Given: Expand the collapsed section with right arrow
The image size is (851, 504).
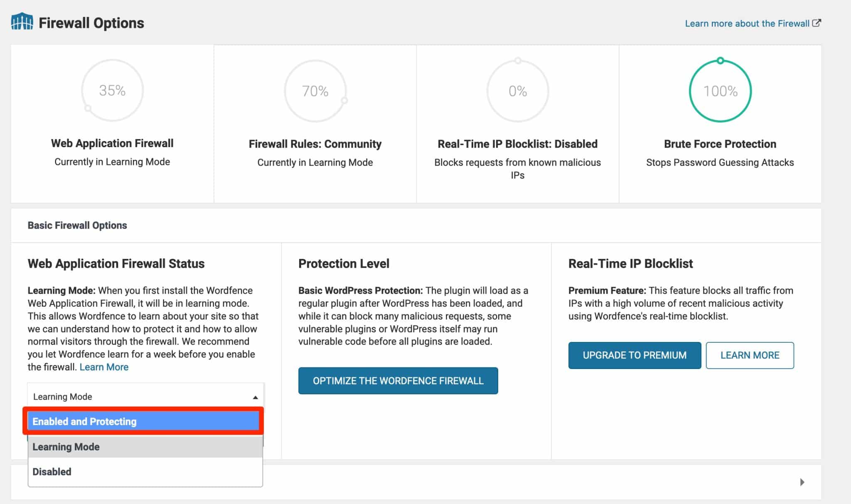Looking at the screenshot, I should 802,482.
